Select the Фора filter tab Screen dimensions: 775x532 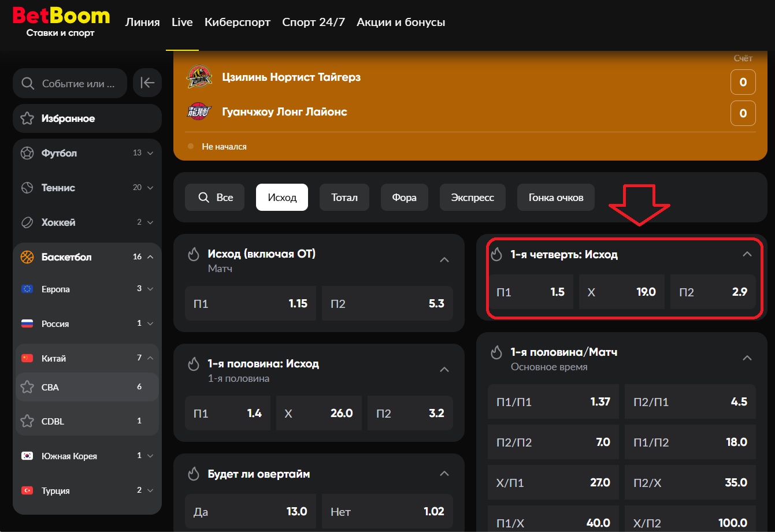[x=405, y=198]
